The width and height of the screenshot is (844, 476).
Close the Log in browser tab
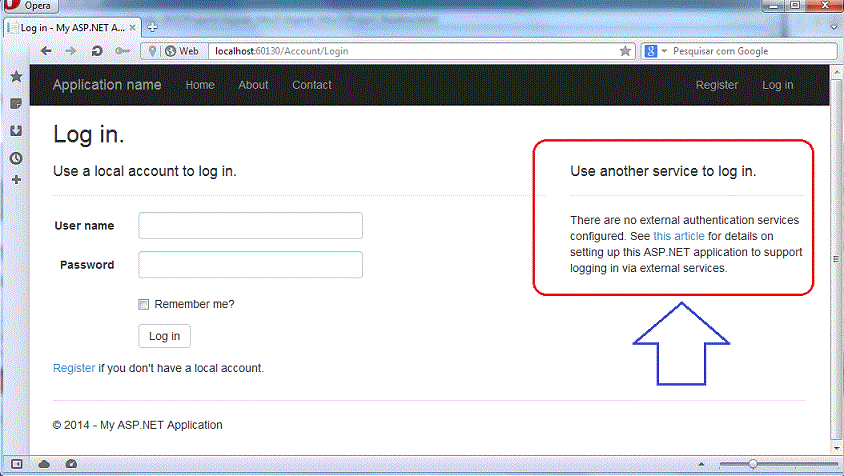(x=132, y=27)
